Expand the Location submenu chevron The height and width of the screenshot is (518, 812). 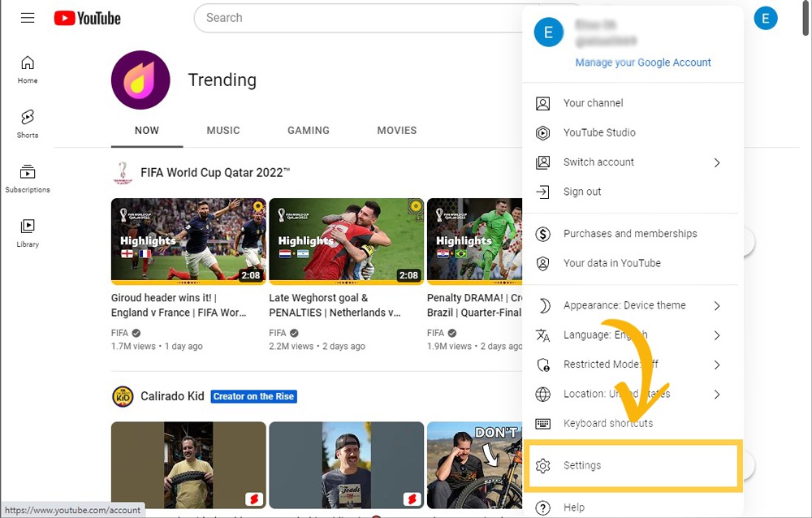click(717, 395)
